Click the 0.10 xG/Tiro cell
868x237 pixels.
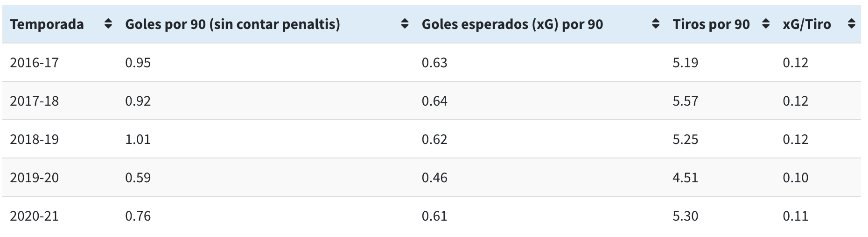point(795,178)
